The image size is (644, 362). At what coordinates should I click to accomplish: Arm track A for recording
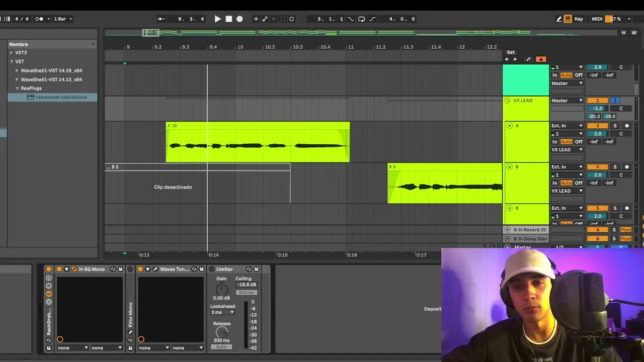(x=626, y=126)
